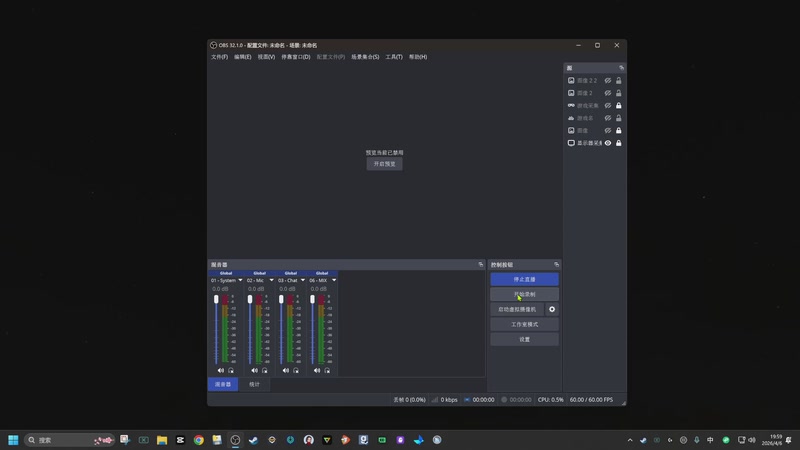Click the monitor icon of source 显示器采集
The image size is (800, 450).
point(571,143)
